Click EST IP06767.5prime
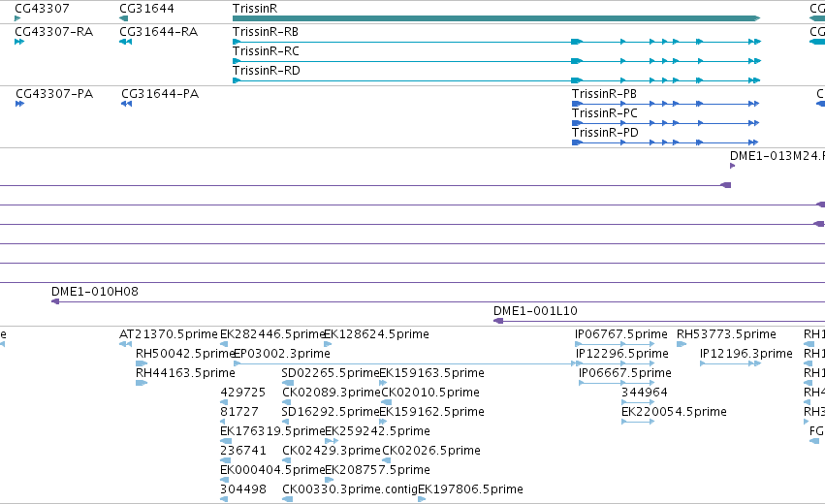Viewport: 825px width, 504px height. 620,334
